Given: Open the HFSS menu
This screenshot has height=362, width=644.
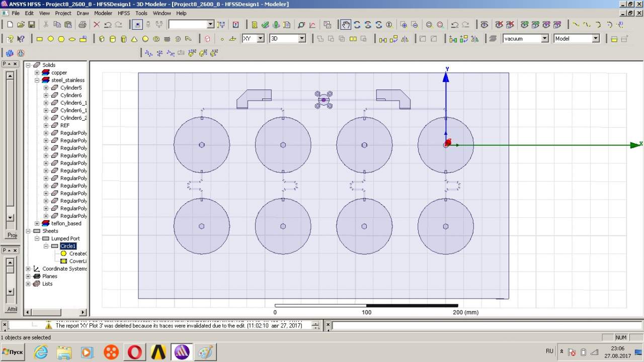Looking at the screenshot, I should 124,13.
